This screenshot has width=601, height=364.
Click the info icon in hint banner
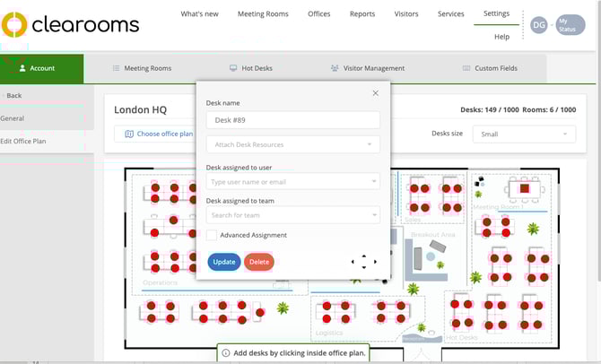[226, 353]
